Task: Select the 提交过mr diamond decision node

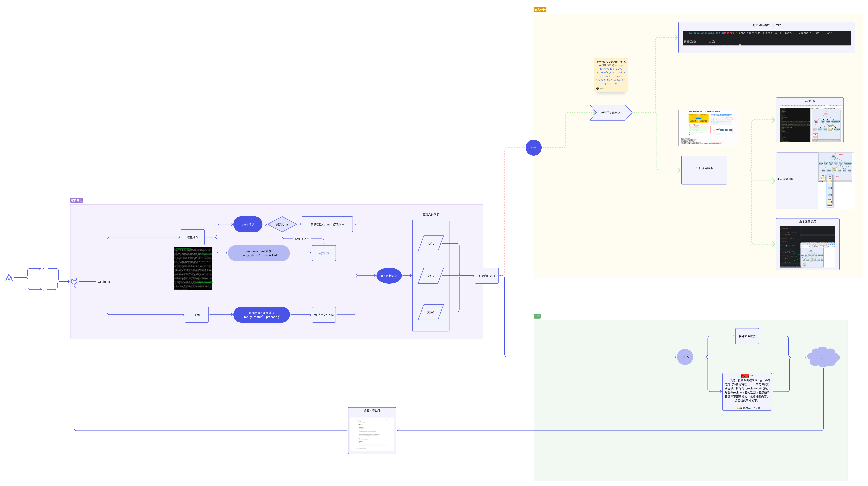Action: pyautogui.click(x=282, y=224)
